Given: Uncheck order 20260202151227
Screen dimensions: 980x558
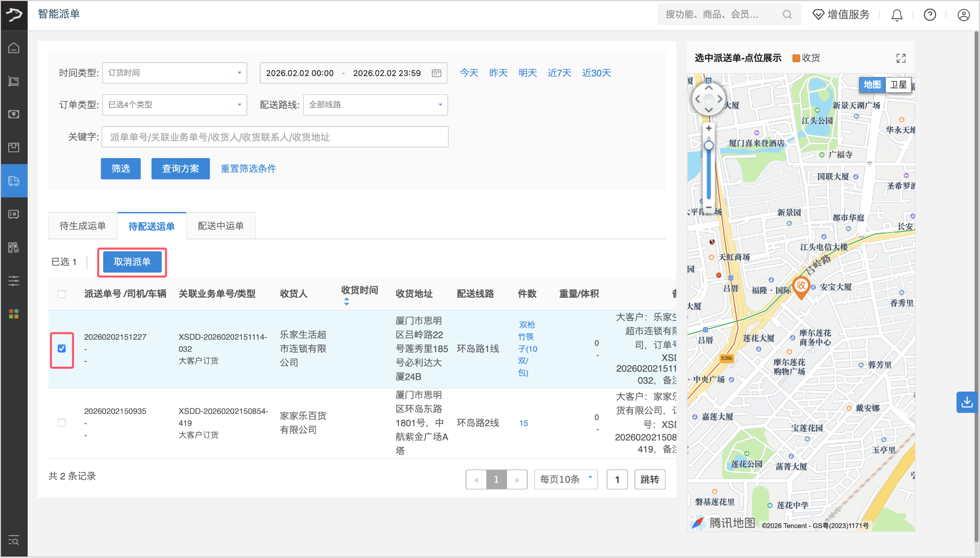Looking at the screenshot, I should pyautogui.click(x=62, y=349).
